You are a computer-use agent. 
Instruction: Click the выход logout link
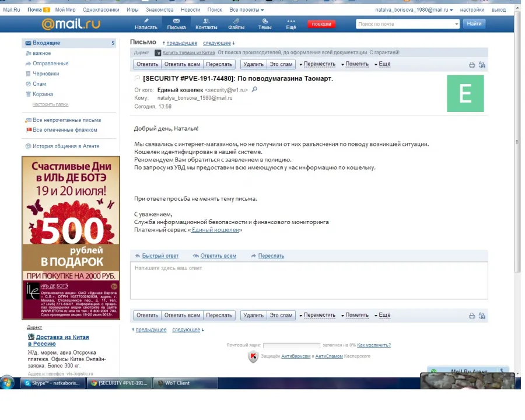499,10
